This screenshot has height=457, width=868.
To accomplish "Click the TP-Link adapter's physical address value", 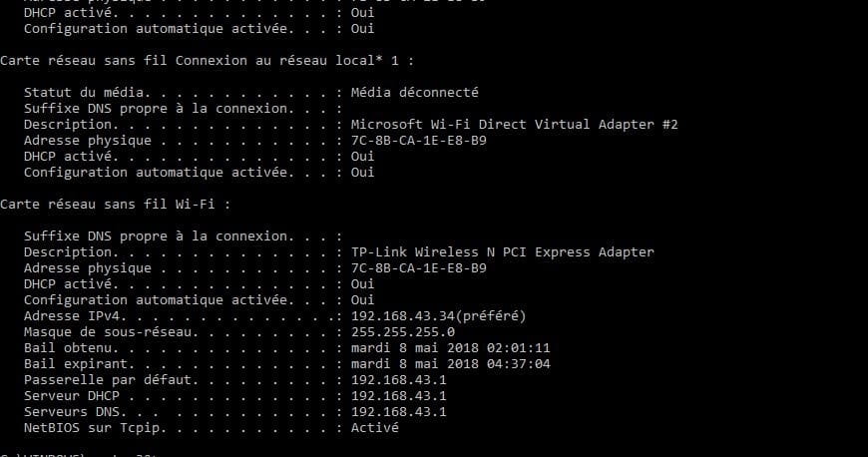I will [x=419, y=268].
